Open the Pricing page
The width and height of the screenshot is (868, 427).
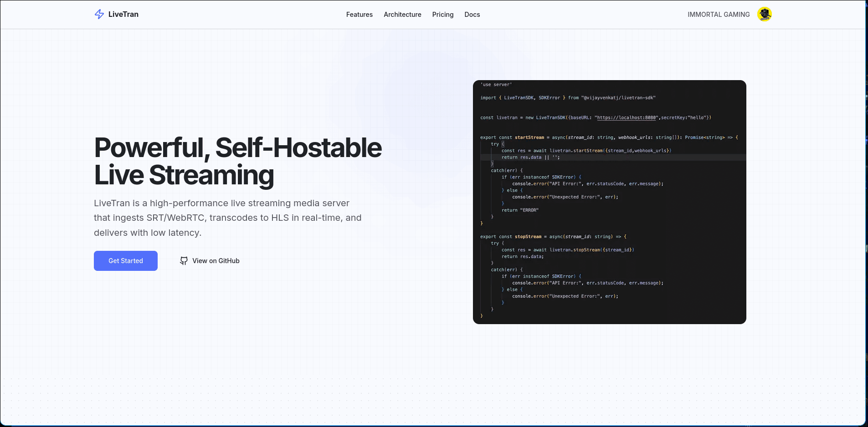point(442,15)
